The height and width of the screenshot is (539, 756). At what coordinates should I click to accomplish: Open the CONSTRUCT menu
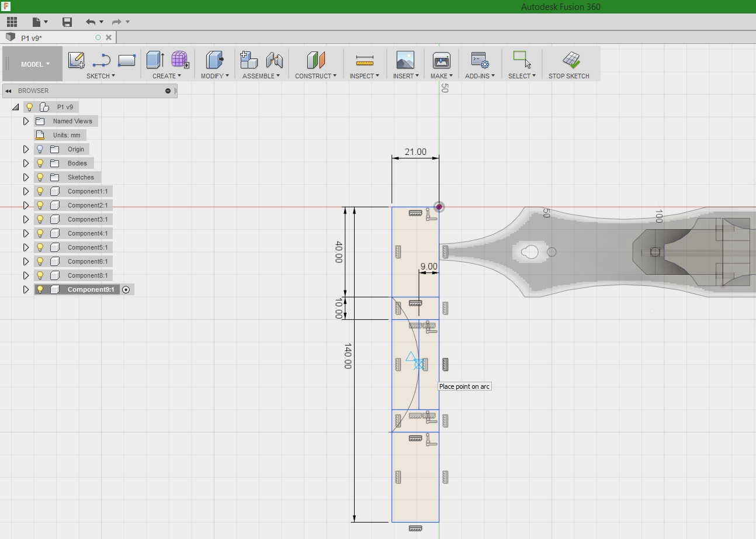[x=315, y=76]
